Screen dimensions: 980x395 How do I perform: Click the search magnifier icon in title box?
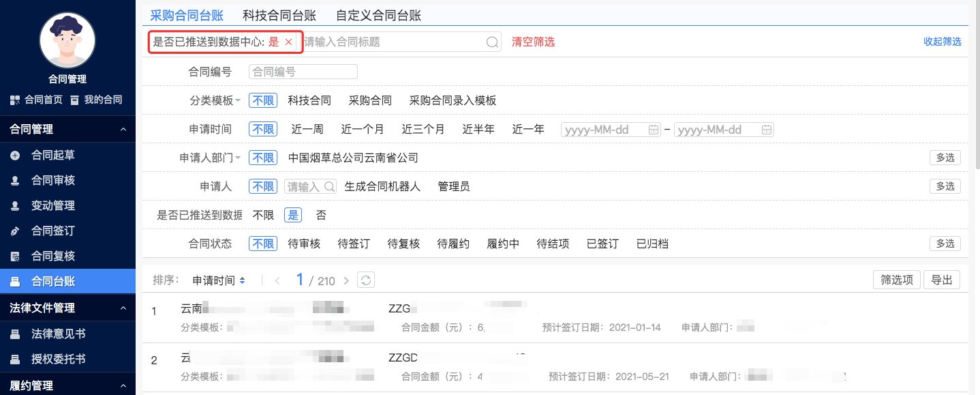(x=492, y=42)
